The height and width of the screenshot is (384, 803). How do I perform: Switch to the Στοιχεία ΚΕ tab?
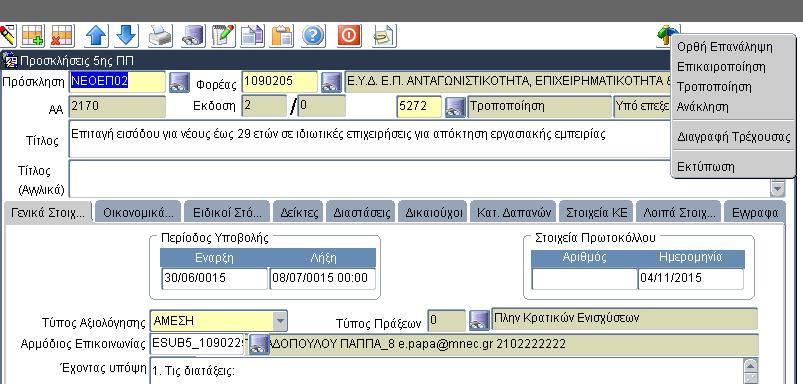coord(597,212)
